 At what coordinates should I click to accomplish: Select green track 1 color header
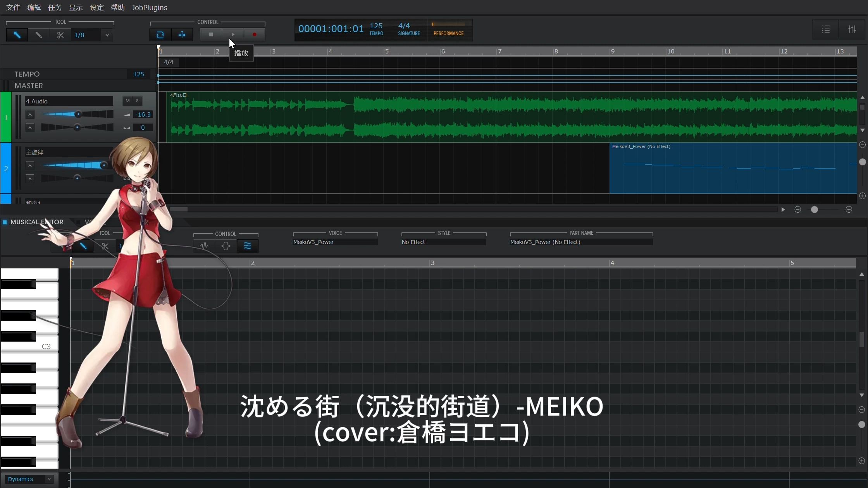tap(6, 117)
